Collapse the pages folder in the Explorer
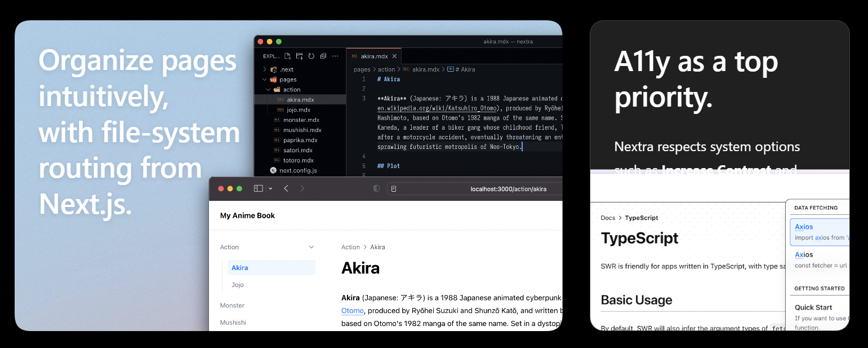The width and height of the screenshot is (868, 348). (264, 80)
